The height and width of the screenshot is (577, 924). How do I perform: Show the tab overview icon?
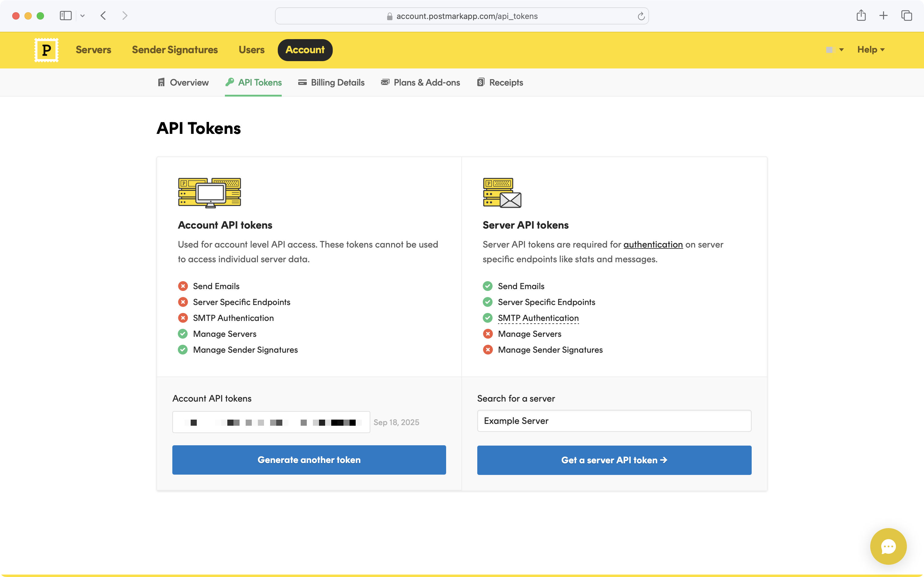[x=907, y=16]
